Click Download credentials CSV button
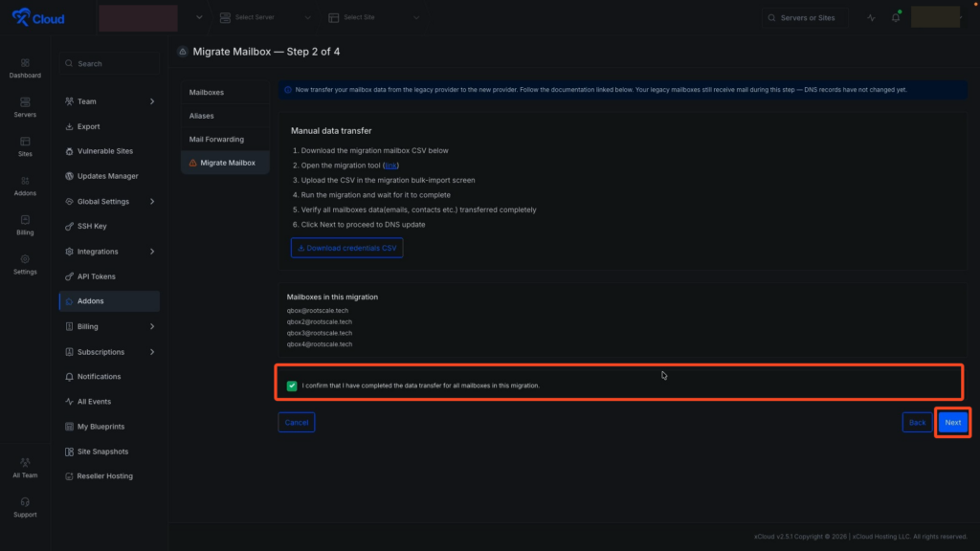Image resolution: width=980 pixels, height=551 pixels. click(346, 248)
